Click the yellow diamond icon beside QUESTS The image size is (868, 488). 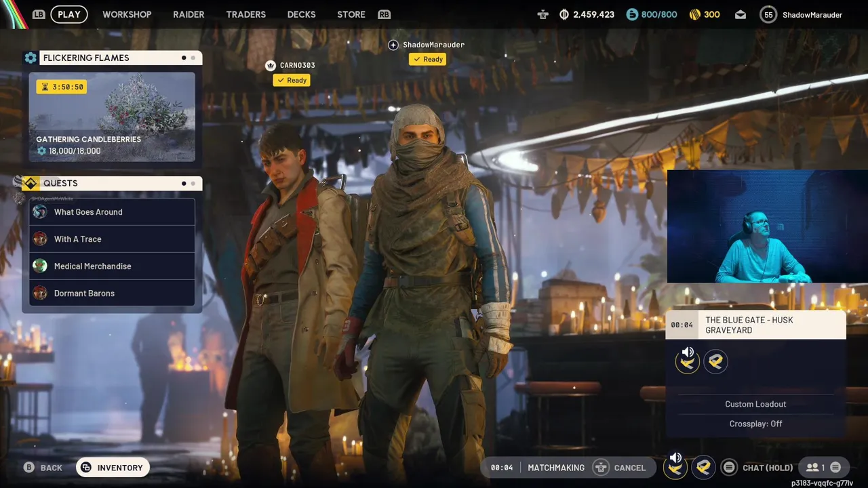31,183
